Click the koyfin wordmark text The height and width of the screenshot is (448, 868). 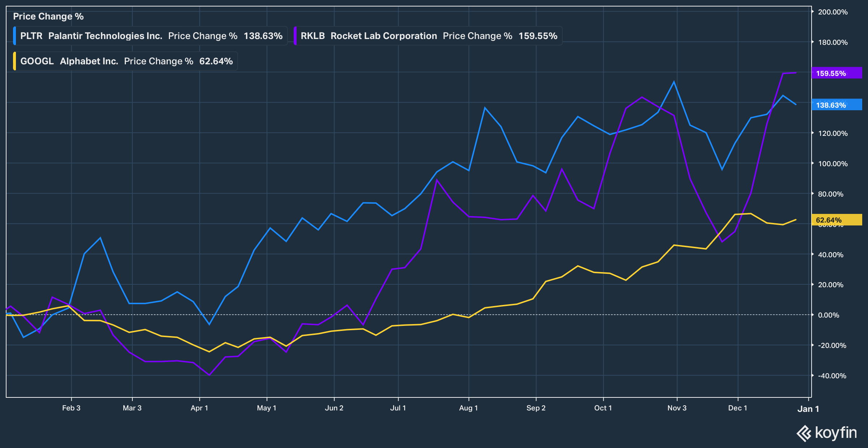click(x=836, y=432)
